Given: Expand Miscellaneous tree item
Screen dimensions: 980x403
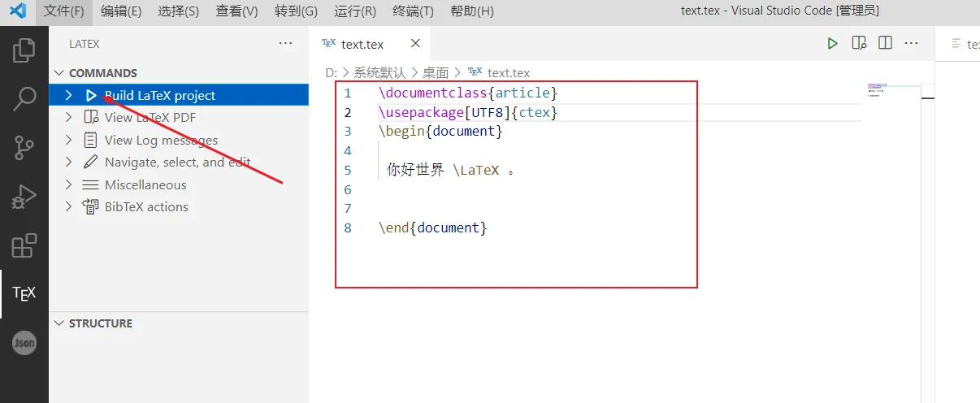Looking at the screenshot, I should (x=69, y=184).
